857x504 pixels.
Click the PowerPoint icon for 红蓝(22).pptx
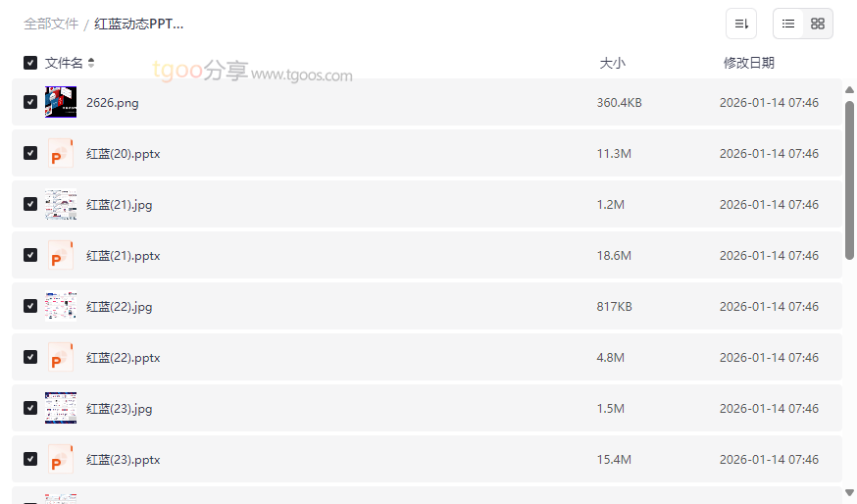coord(61,358)
